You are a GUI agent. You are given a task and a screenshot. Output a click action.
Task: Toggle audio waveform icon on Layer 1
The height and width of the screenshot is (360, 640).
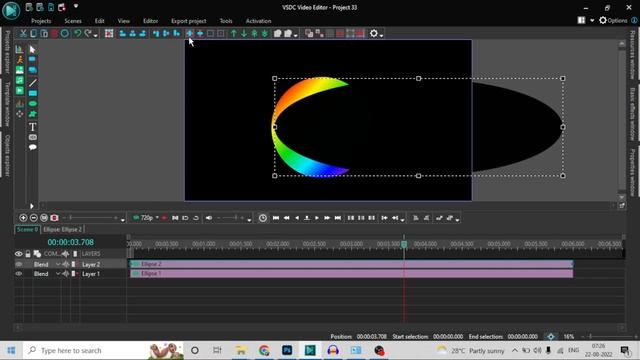click(66, 274)
